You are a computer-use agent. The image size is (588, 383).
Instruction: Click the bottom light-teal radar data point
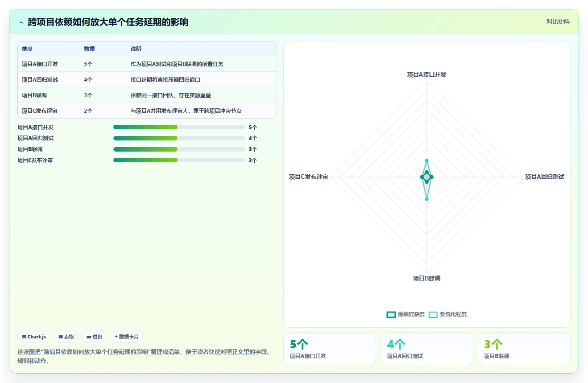point(427,199)
